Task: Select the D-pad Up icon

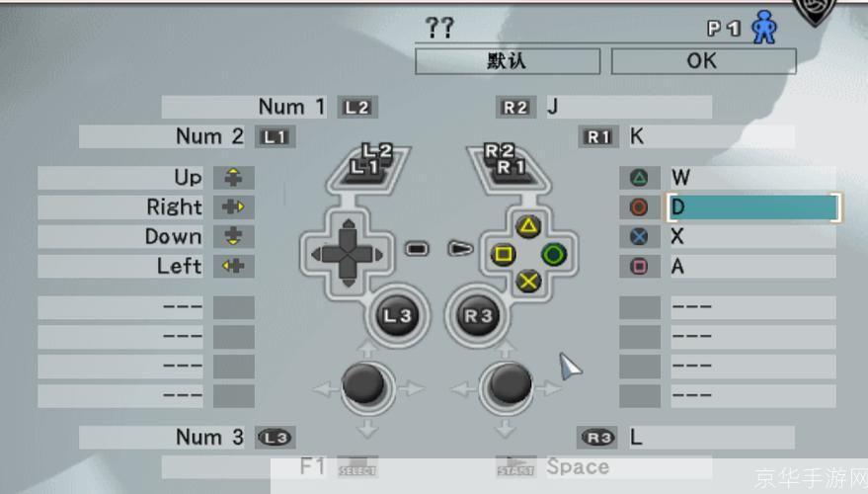Action: click(234, 177)
